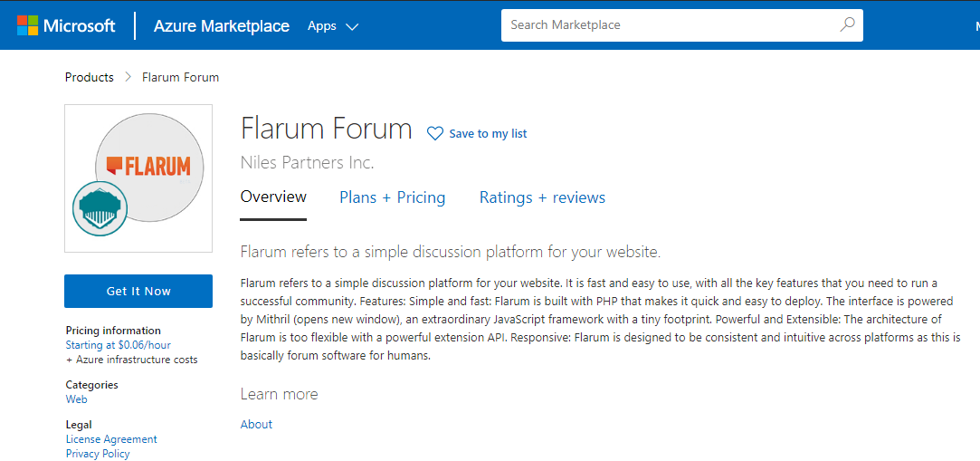Open the Ratings + reviews tab
The image size is (980, 461).
(542, 197)
